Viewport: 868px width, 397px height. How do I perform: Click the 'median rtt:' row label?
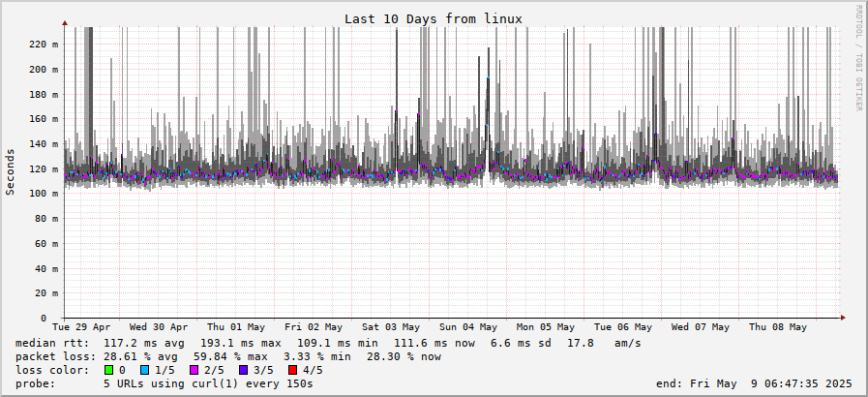(52, 344)
